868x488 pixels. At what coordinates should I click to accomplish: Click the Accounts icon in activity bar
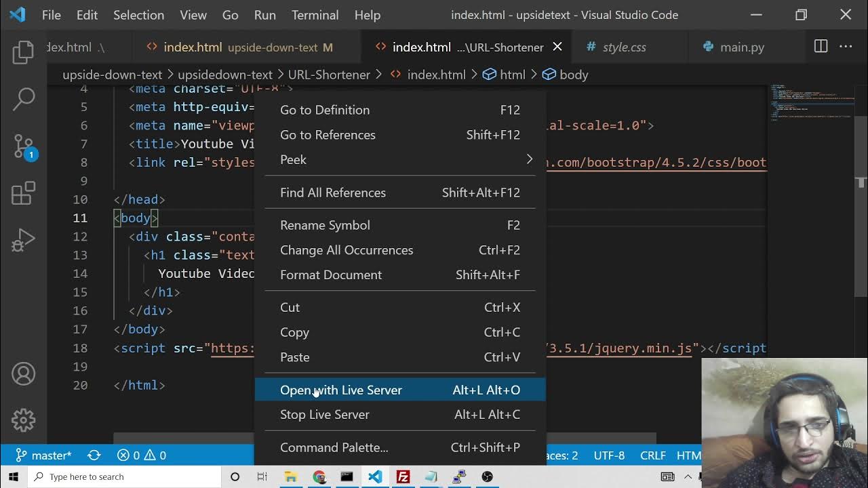pos(23,374)
